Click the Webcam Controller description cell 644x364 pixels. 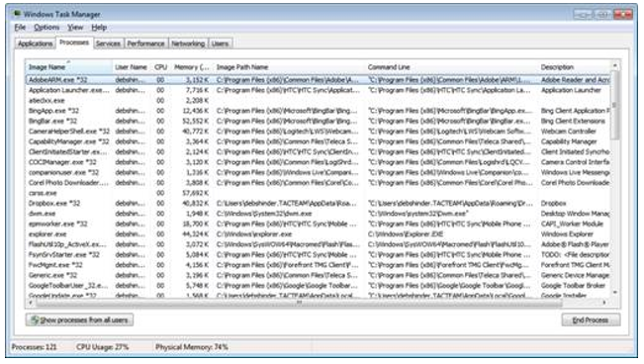(569, 131)
